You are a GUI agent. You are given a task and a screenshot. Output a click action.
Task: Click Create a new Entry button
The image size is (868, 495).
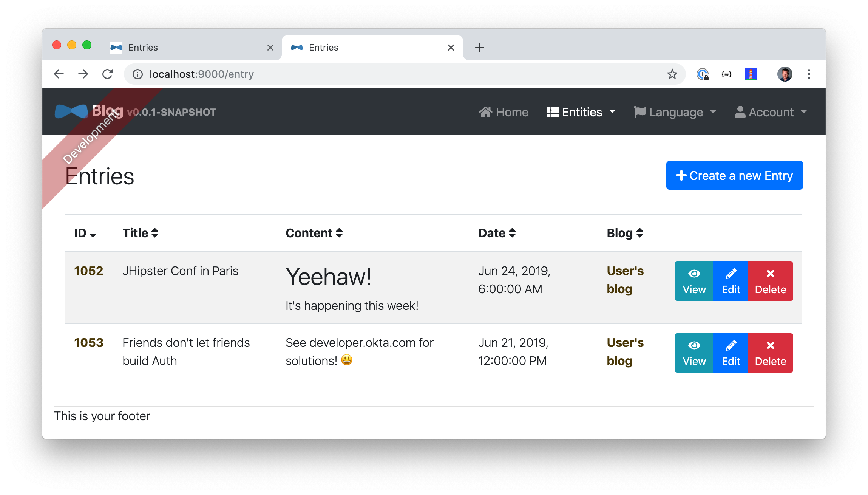point(734,175)
